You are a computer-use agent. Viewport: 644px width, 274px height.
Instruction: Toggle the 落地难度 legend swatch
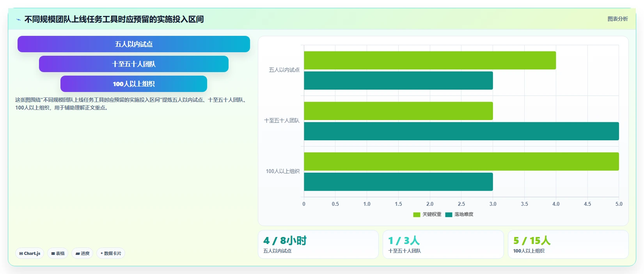point(449,214)
